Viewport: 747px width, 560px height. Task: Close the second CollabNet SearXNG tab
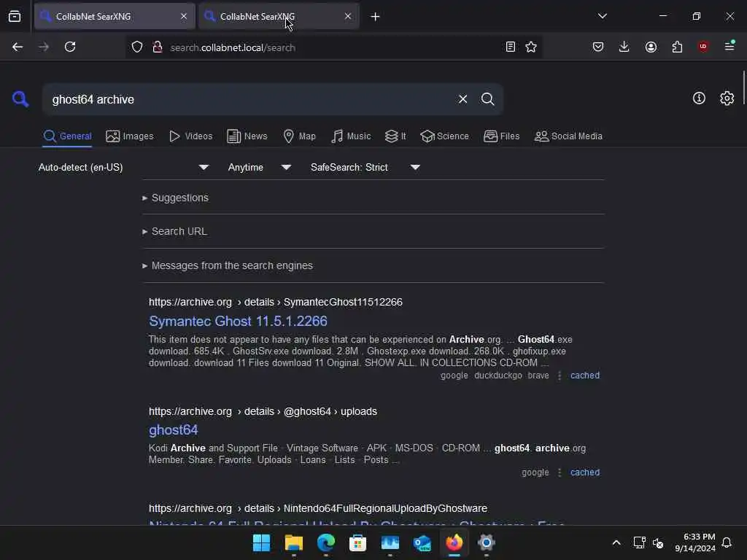tap(348, 16)
